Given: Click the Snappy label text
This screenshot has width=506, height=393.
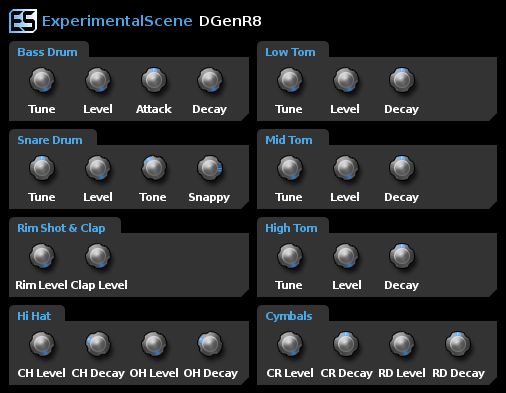Looking at the screenshot, I should pos(209,197).
